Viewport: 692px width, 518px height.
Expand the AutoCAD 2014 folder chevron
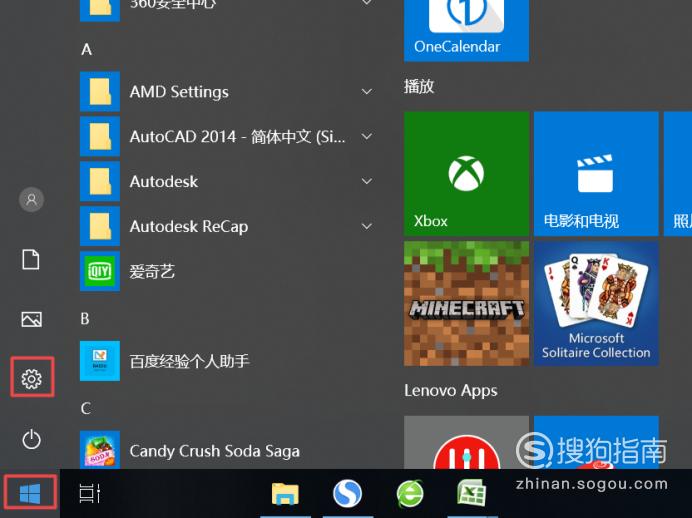(x=366, y=136)
